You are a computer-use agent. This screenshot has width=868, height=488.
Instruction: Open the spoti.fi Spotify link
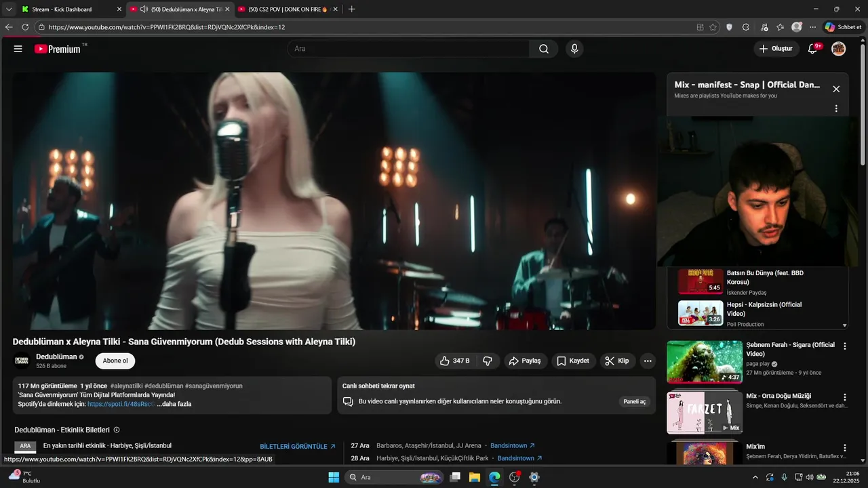coord(121,404)
